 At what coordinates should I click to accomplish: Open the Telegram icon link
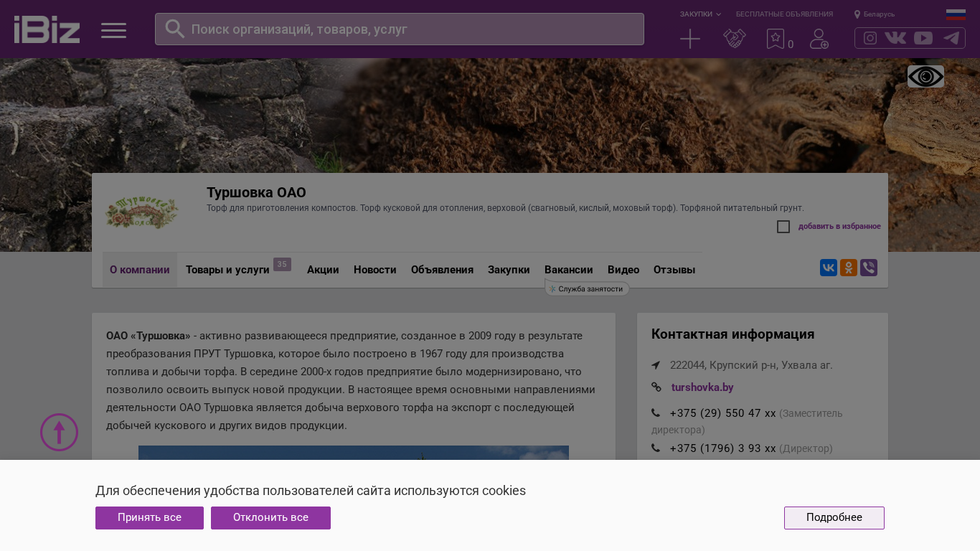point(951,38)
